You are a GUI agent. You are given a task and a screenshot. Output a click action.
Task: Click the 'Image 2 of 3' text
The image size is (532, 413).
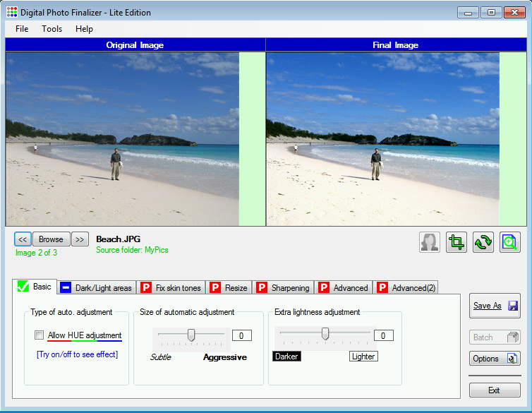[36, 253]
